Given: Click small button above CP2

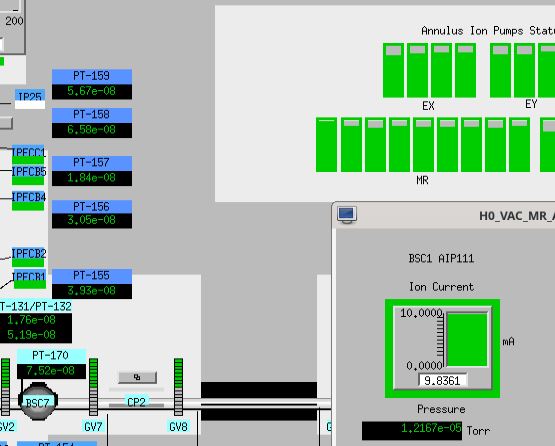Looking at the screenshot, I should tap(137, 377).
